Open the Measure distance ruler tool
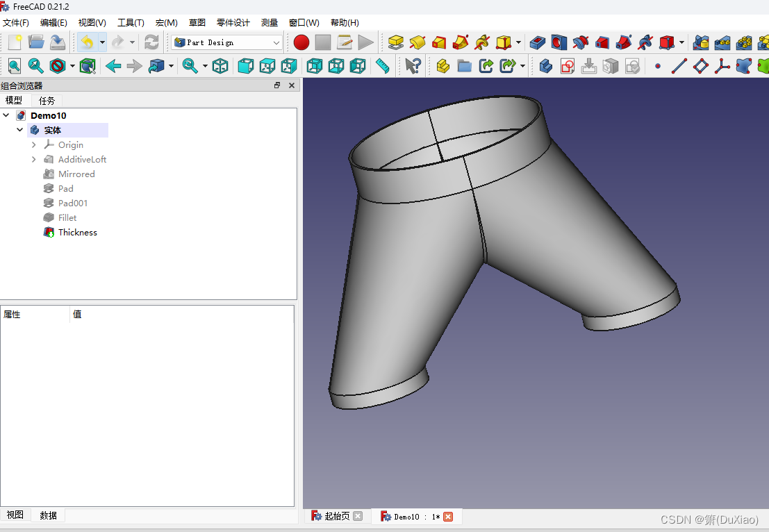 click(x=383, y=66)
